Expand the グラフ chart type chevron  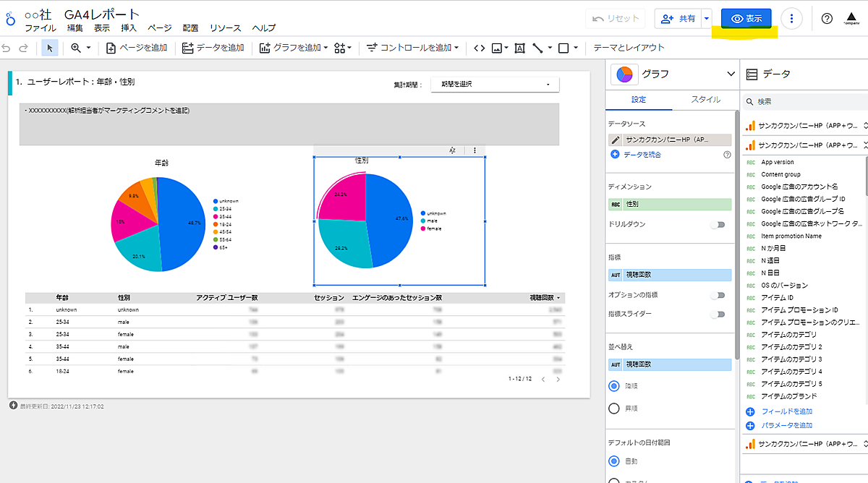730,74
